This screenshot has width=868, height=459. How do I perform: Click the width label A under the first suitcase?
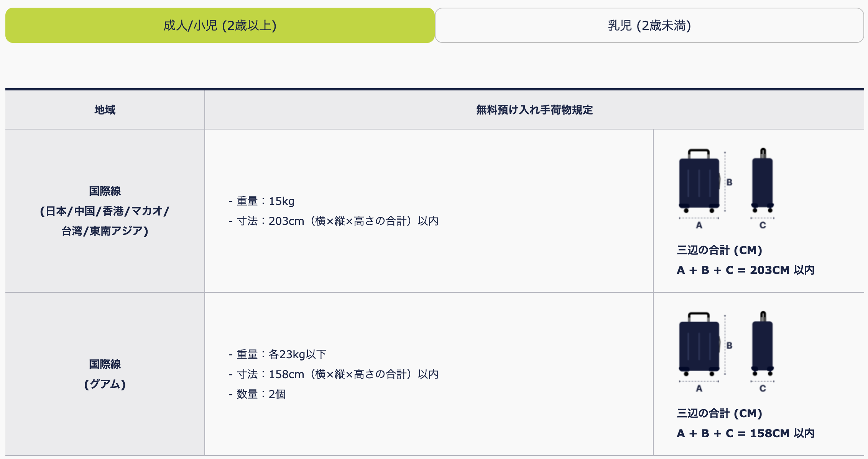click(x=699, y=225)
